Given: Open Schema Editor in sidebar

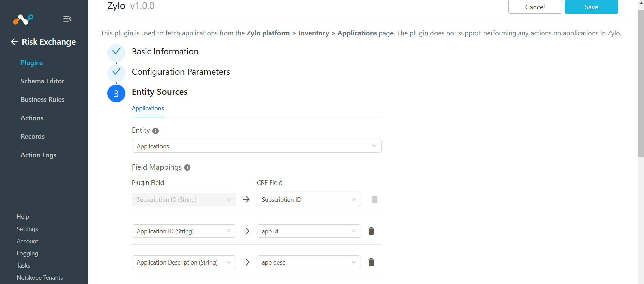Looking at the screenshot, I should point(42,81).
